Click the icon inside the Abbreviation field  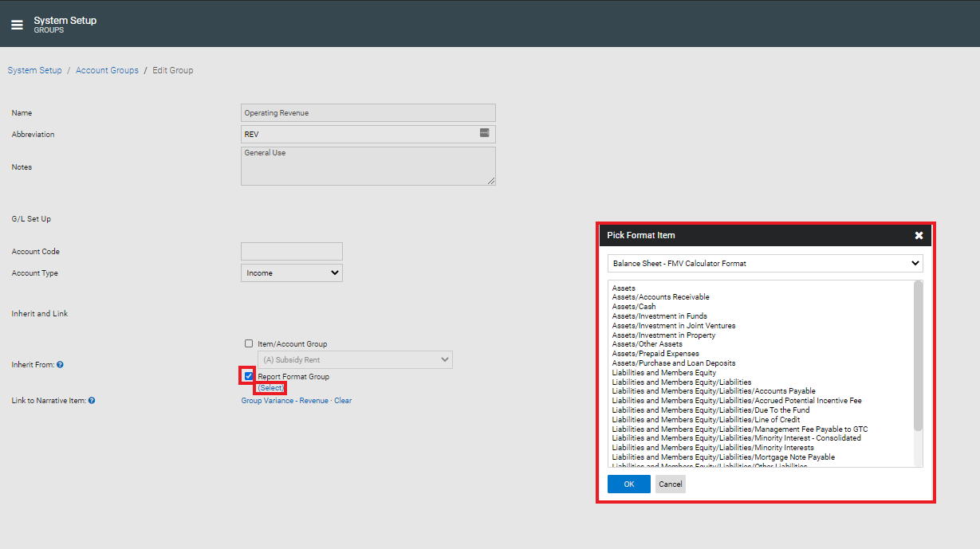coord(484,132)
